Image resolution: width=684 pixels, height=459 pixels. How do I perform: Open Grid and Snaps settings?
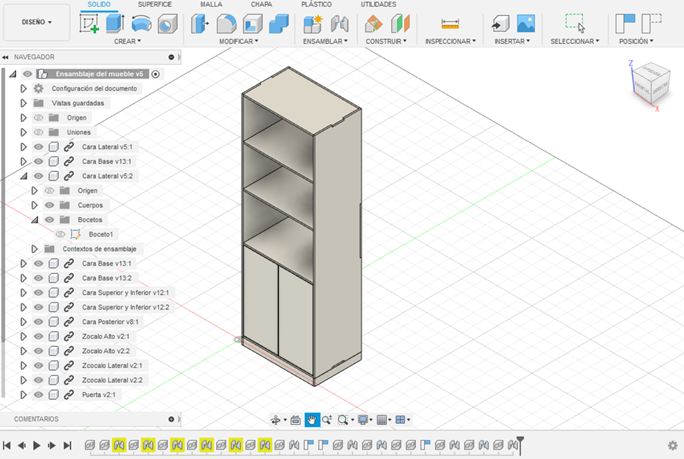pos(382,420)
